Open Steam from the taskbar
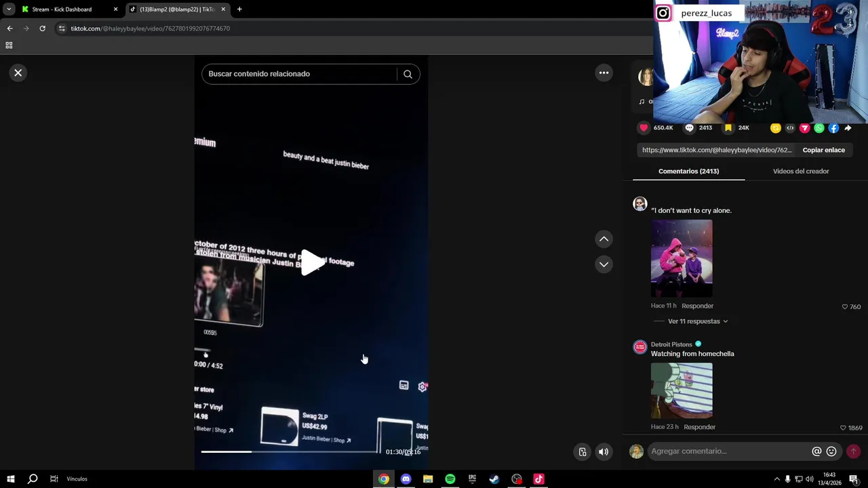 point(494,479)
